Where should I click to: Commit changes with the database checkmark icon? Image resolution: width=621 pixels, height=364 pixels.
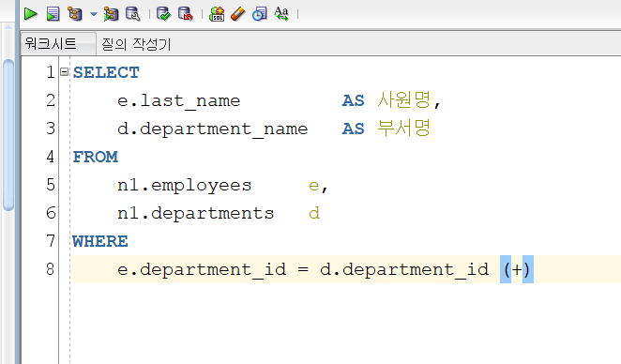coord(163,14)
